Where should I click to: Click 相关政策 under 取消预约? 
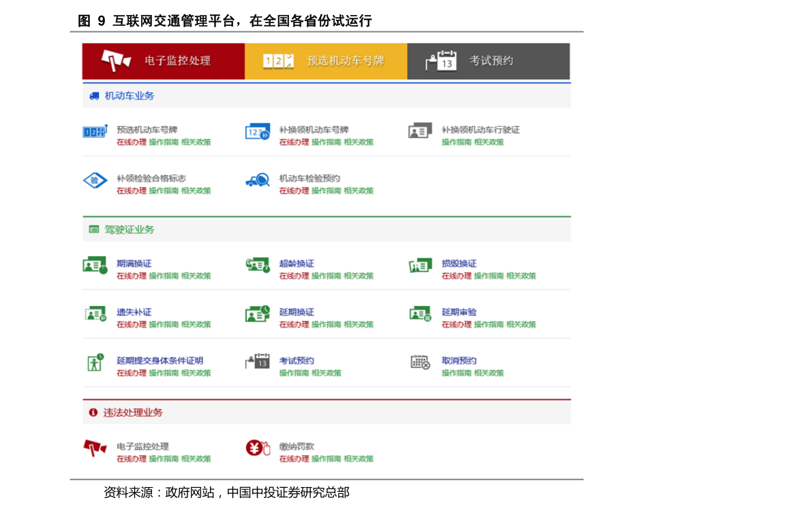(x=489, y=373)
